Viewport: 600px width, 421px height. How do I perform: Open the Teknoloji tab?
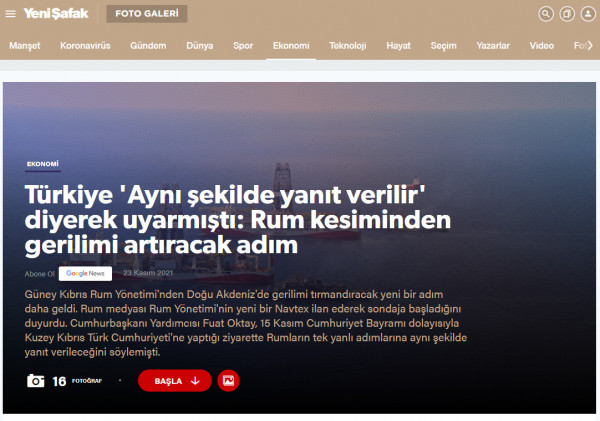(x=348, y=46)
